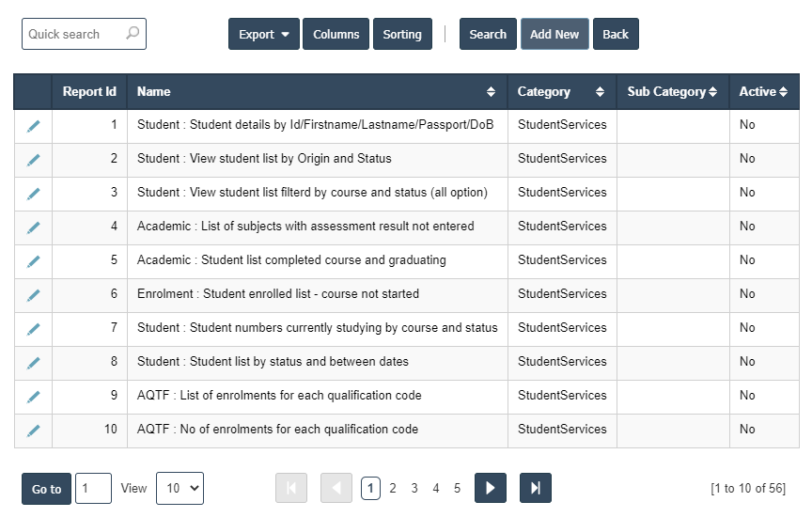Viewport: 812px width, 517px height.
Task: Focus the Quick search field
Action: 73,34
